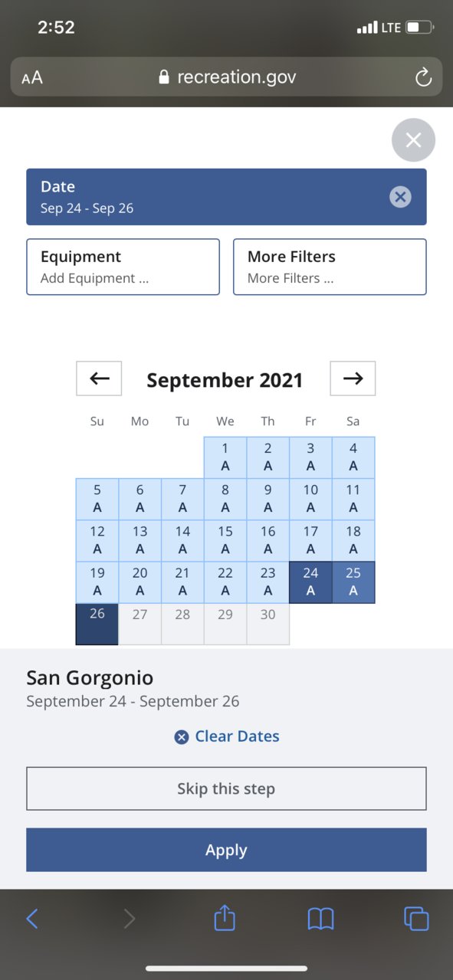453x980 pixels.
Task: Open Safari share sheet icon
Action: point(225,917)
